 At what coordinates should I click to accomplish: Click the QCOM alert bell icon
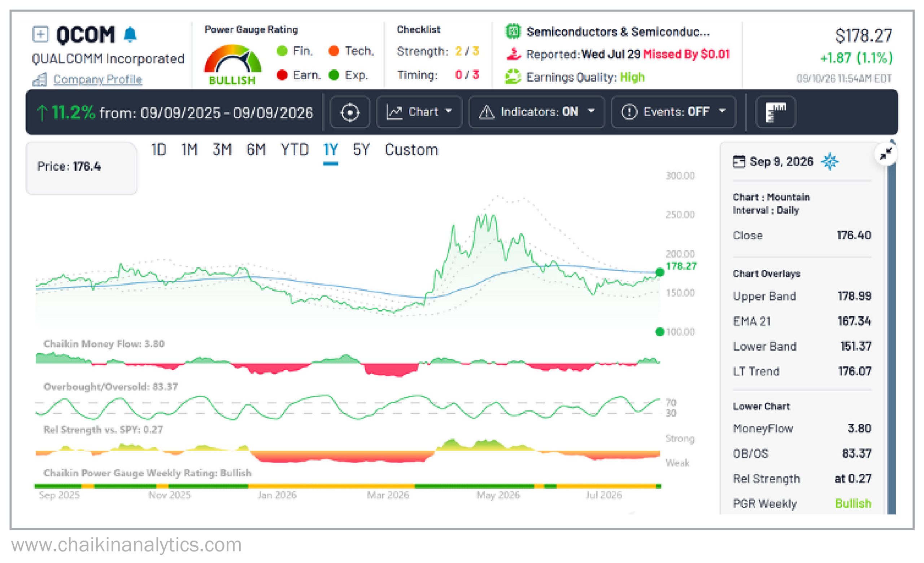pos(130,35)
